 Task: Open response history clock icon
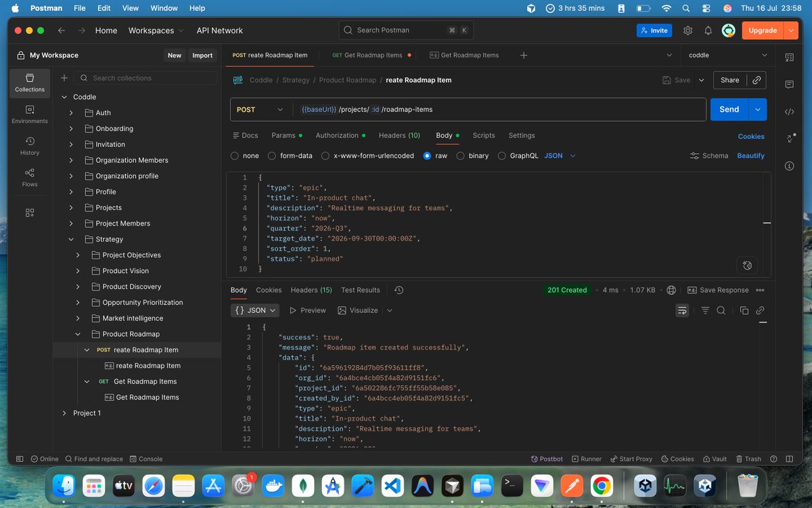point(399,290)
